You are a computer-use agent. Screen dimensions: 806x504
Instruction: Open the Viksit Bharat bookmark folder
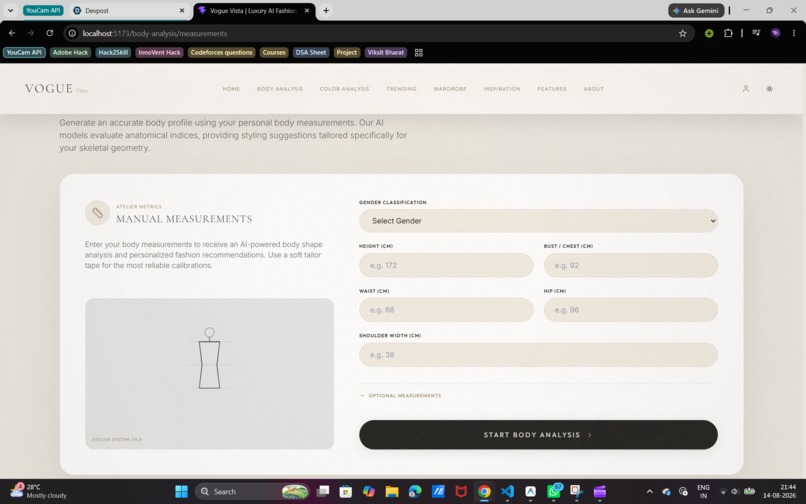pyautogui.click(x=386, y=52)
